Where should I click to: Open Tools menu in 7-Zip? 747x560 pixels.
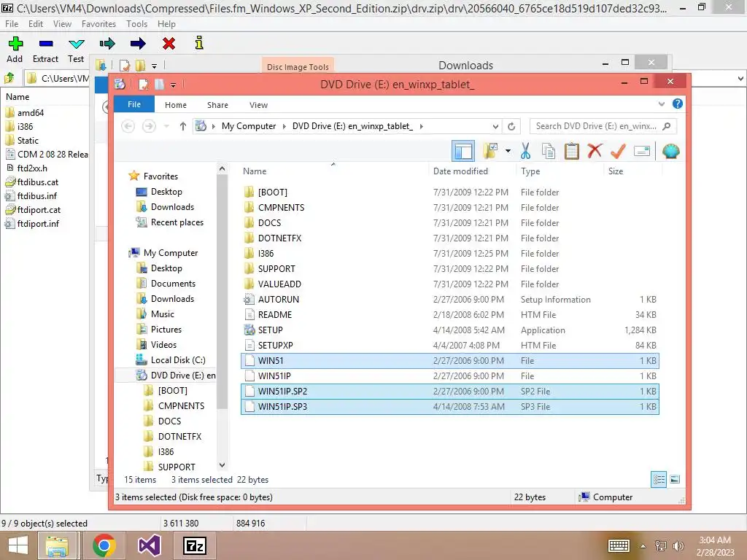pos(136,24)
